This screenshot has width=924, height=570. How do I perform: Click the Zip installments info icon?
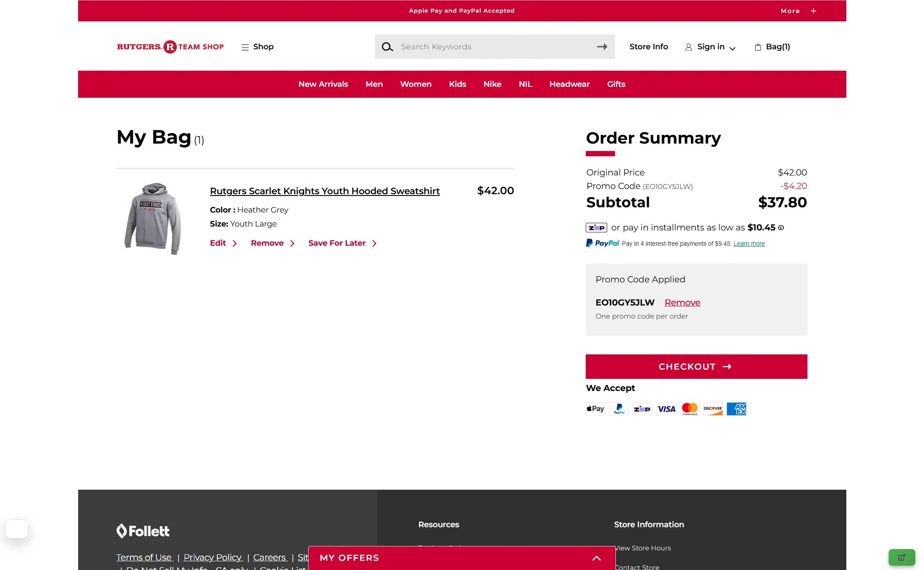781,227
